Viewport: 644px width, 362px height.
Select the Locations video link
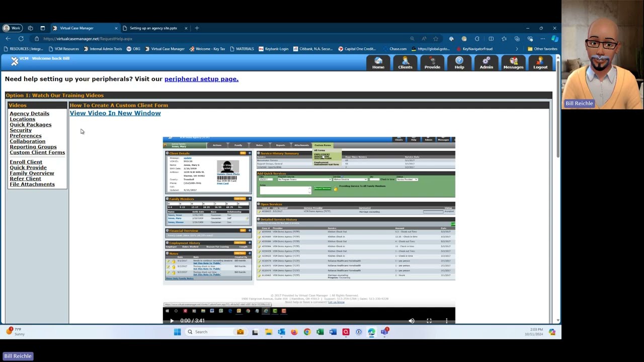(x=22, y=119)
